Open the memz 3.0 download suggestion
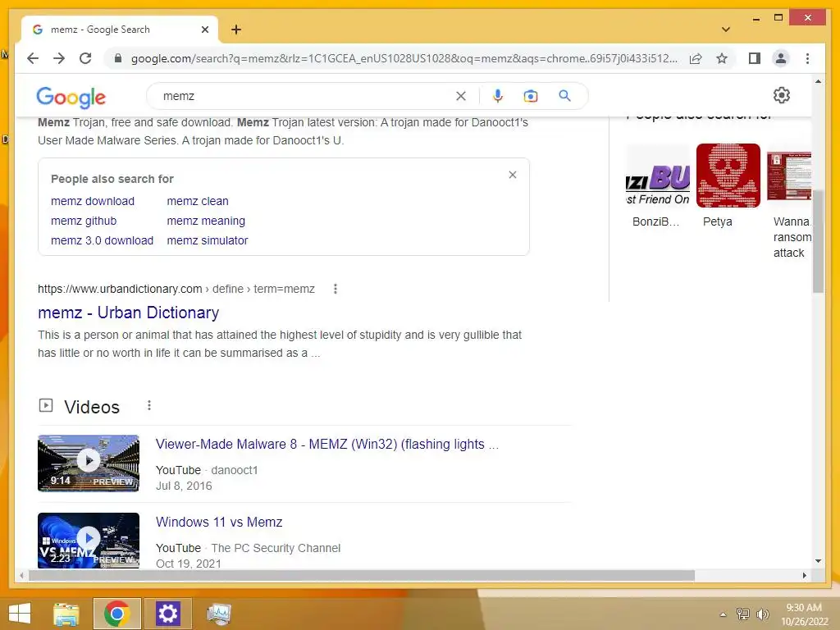 [103, 240]
